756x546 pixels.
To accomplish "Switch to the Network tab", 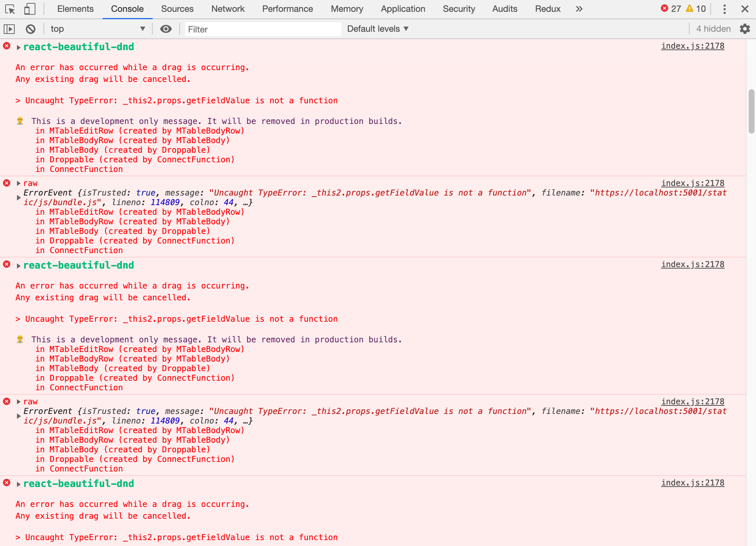I will (x=228, y=9).
